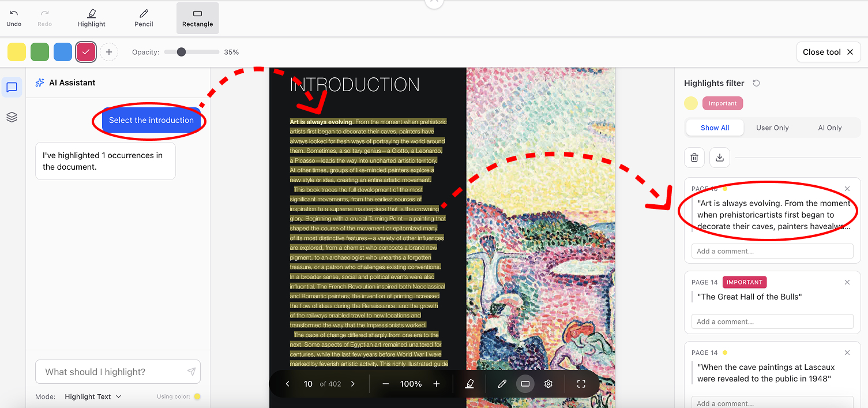The height and width of the screenshot is (408, 868).
Task: Filter highlights by Important tag
Action: pyautogui.click(x=723, y=103)
